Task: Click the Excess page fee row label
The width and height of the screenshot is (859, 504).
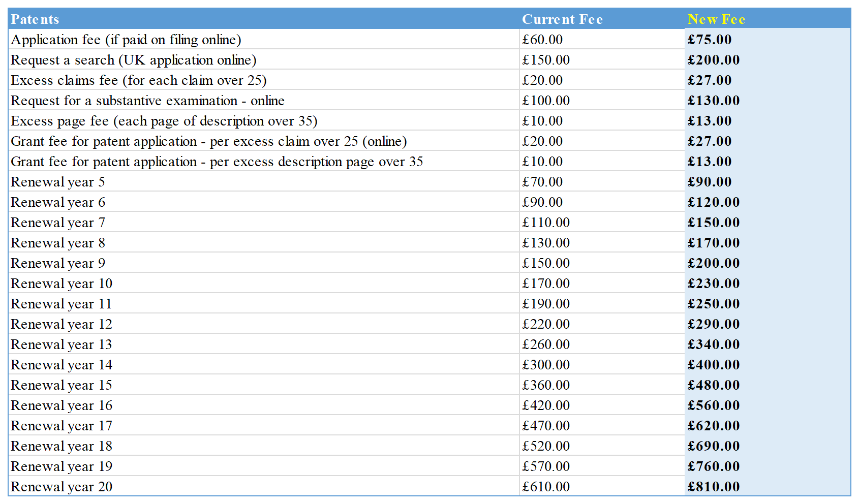Action: (164, 121)
